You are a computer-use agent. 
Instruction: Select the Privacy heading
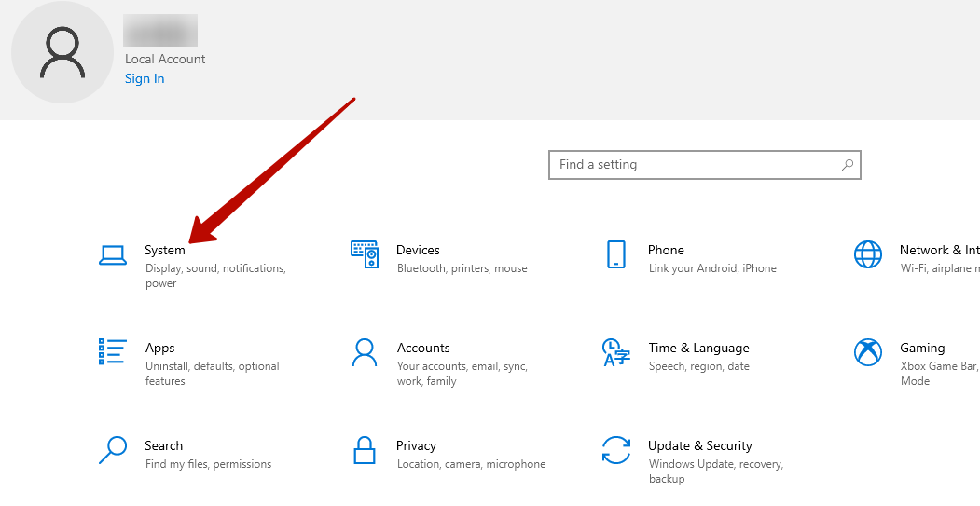click(x=416, y=446)
